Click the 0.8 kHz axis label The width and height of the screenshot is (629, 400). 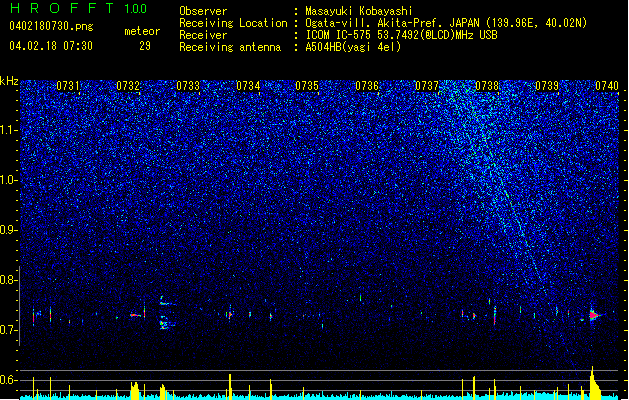coord(9,280)
